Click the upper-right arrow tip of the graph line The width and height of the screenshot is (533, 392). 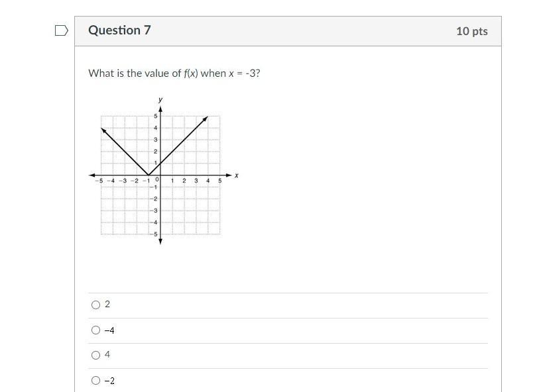point(206,118)
